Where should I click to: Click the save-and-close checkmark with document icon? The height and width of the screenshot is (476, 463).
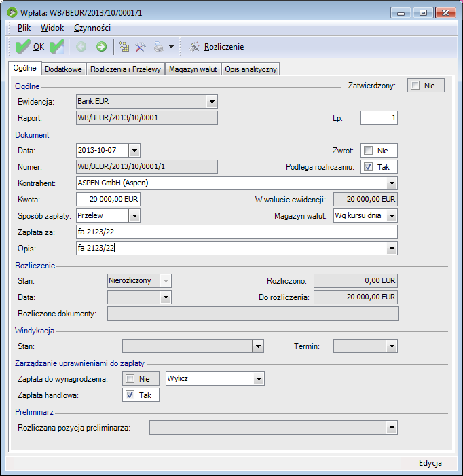click(57, 47)
